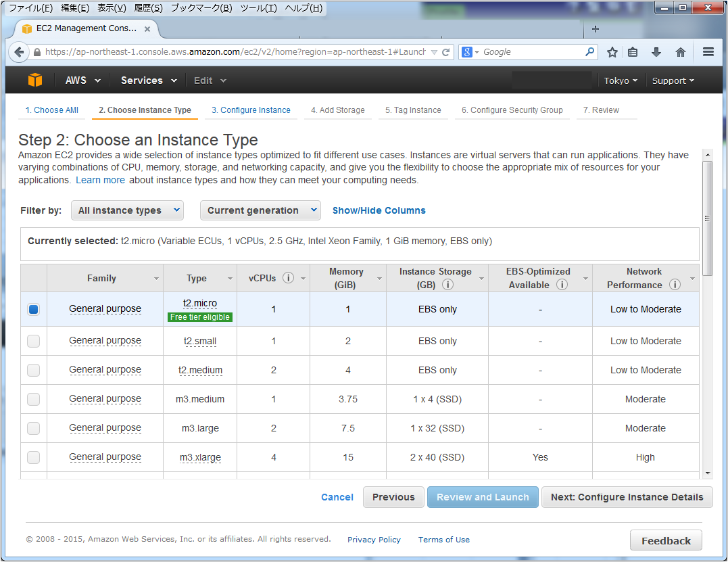Open the ファイル(F) menu

[x=30, y=8]
